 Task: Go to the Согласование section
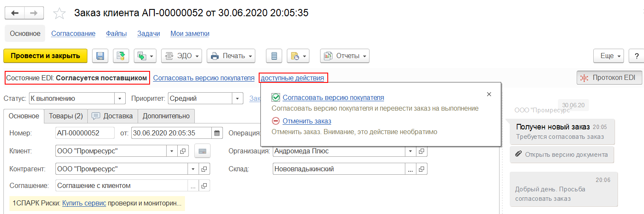click(73, 33)
